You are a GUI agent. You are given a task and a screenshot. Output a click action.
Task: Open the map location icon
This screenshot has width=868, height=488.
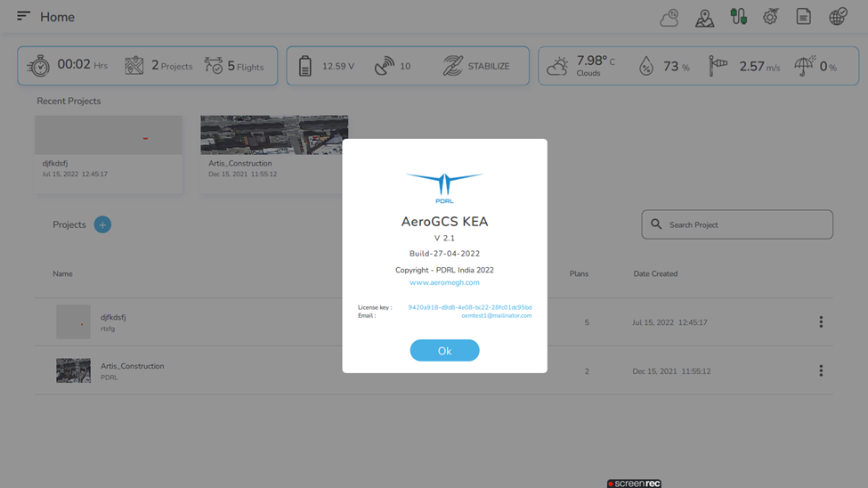pos(704,18)
